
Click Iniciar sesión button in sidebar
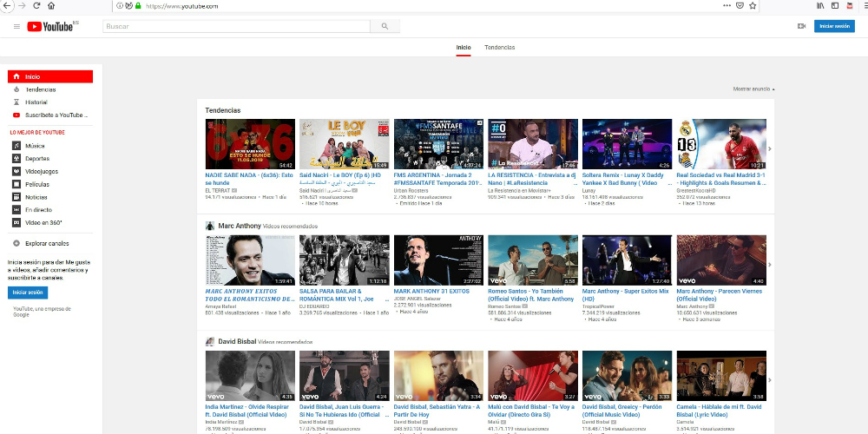(28, 293)
